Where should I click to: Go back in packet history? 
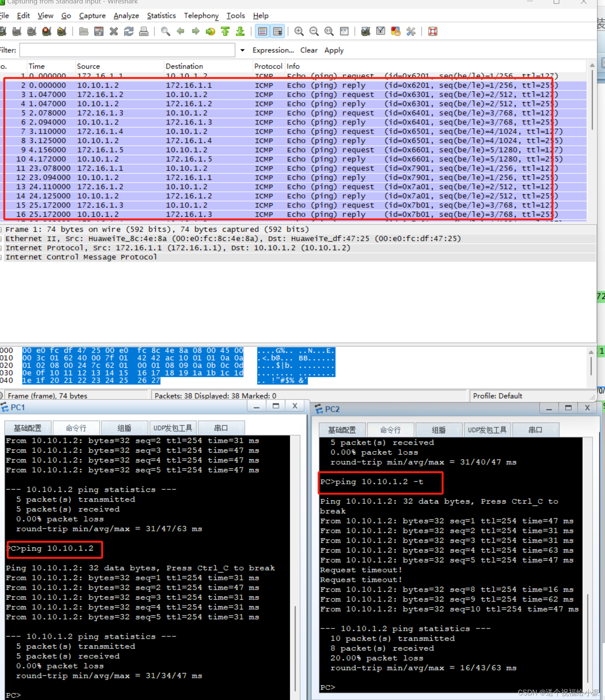coord(180,32)
